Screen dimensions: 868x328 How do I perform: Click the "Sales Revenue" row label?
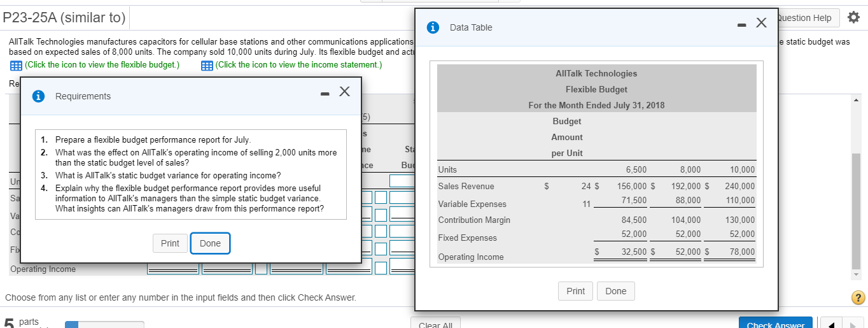tap(466, 187)
